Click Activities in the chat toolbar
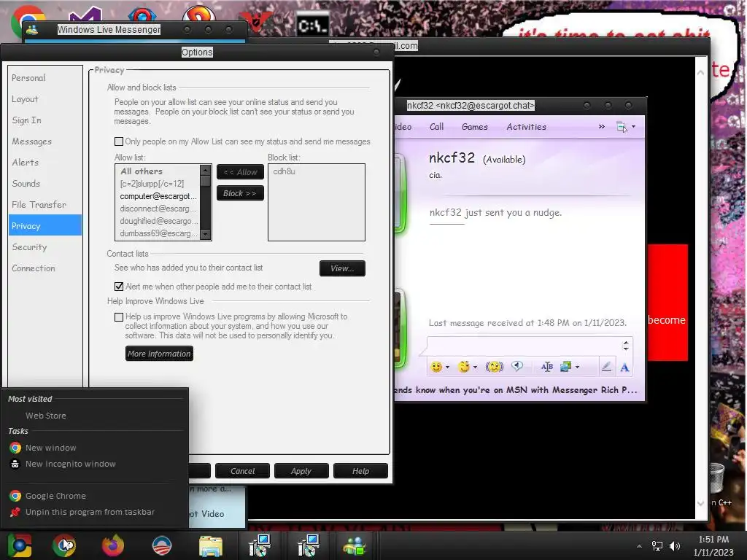 526,127
